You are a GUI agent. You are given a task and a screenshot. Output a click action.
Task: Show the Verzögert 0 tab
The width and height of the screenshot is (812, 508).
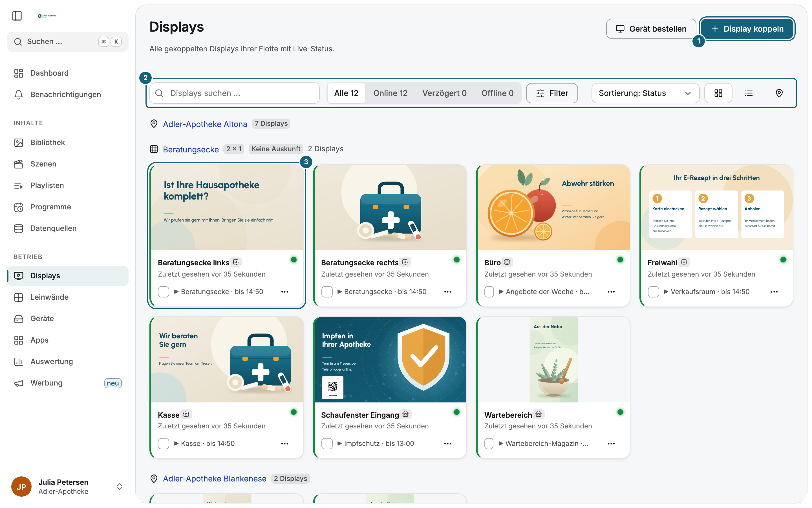coord(444,93)
